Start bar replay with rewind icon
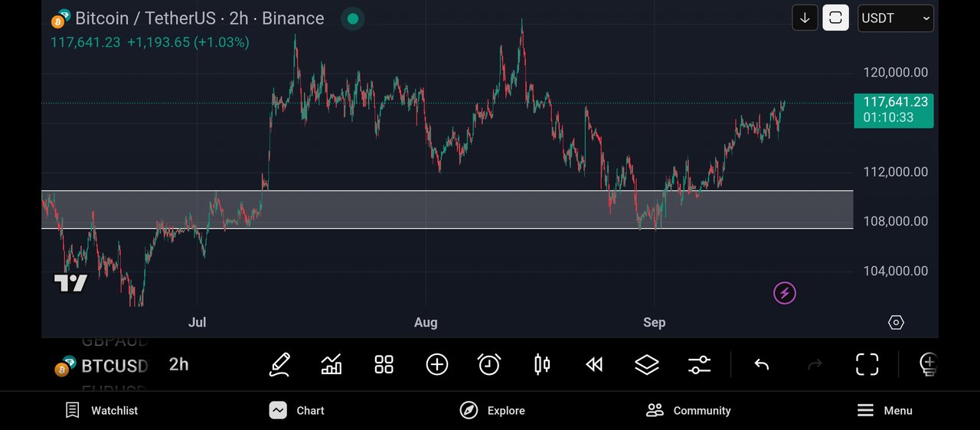 point(594,364)
